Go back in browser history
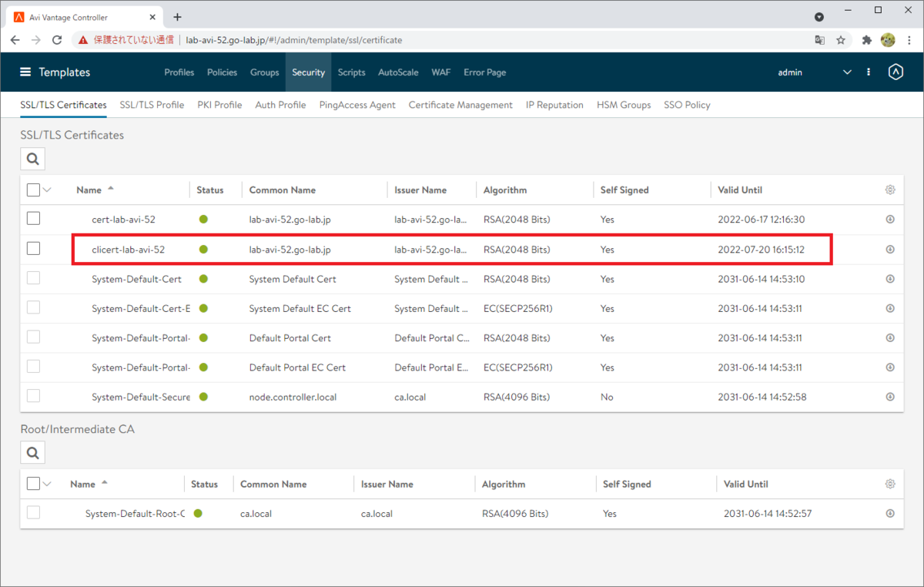The image size is (924, 587). (15, 40)
